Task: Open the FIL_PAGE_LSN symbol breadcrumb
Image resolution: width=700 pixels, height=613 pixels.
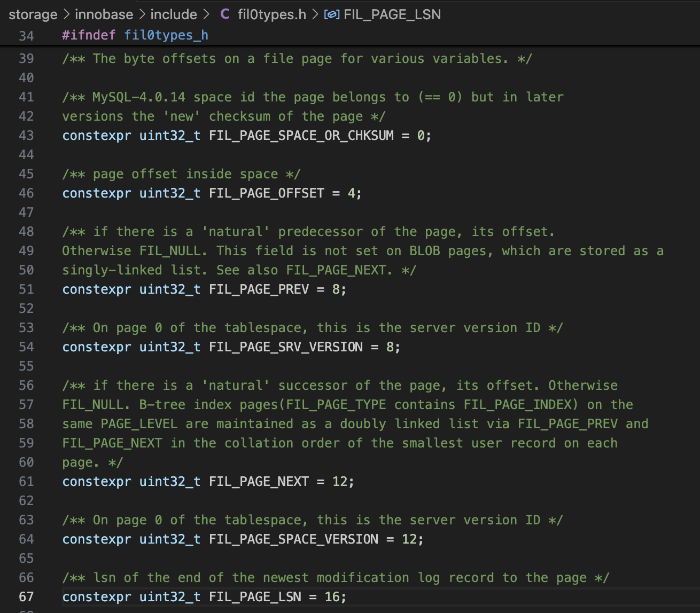Action: point(392,14)
